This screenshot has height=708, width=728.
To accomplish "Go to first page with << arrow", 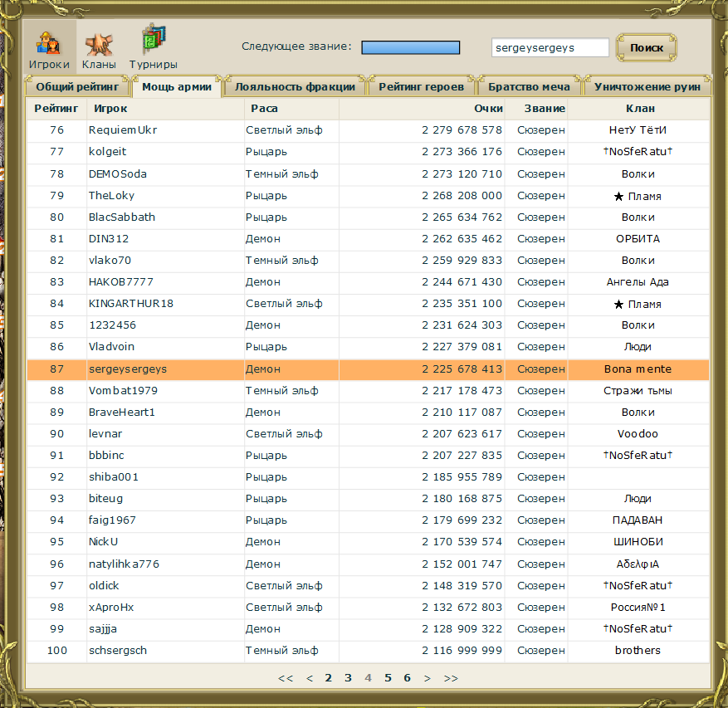I will click(286, 678).
